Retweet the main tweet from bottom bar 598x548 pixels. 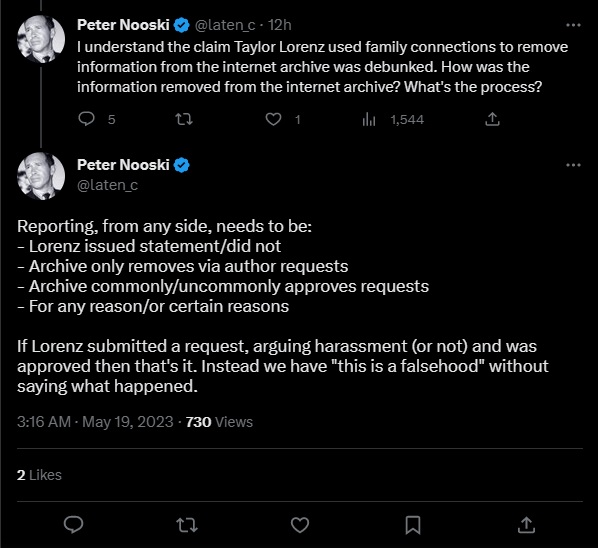click(187, 525)
